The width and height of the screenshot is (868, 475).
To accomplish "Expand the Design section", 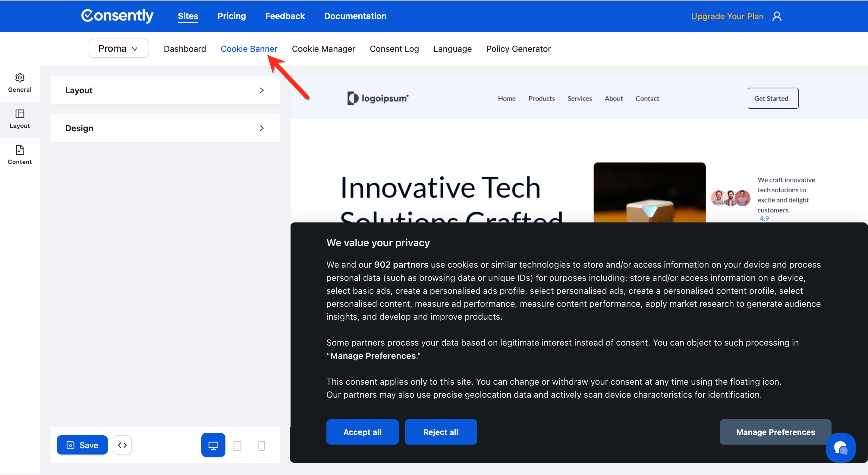I will point(165,128).
